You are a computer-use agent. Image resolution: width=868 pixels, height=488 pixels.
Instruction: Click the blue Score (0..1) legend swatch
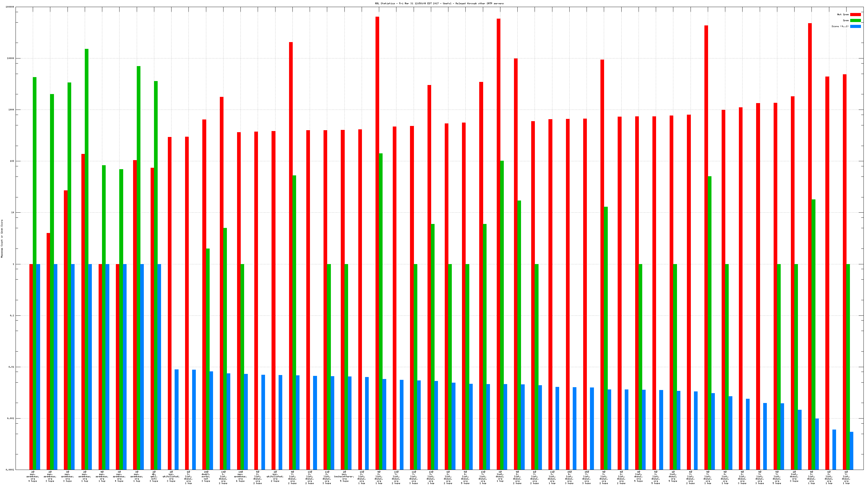tap(855, 26)
